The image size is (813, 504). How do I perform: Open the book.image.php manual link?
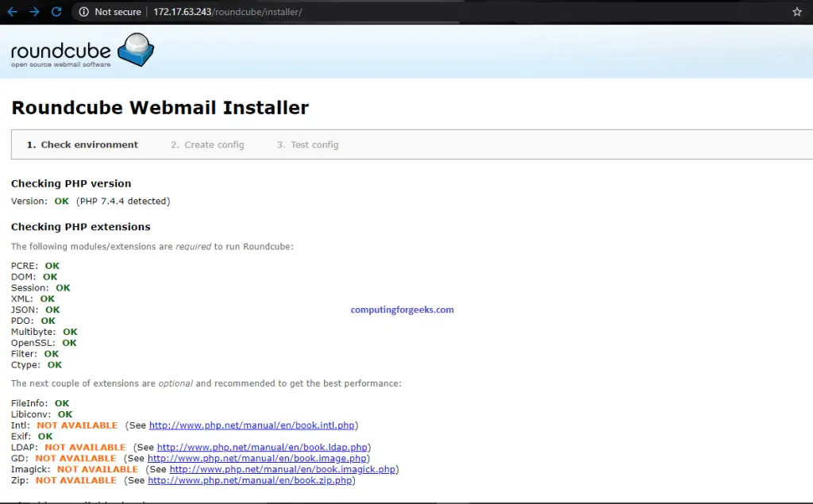257,459
